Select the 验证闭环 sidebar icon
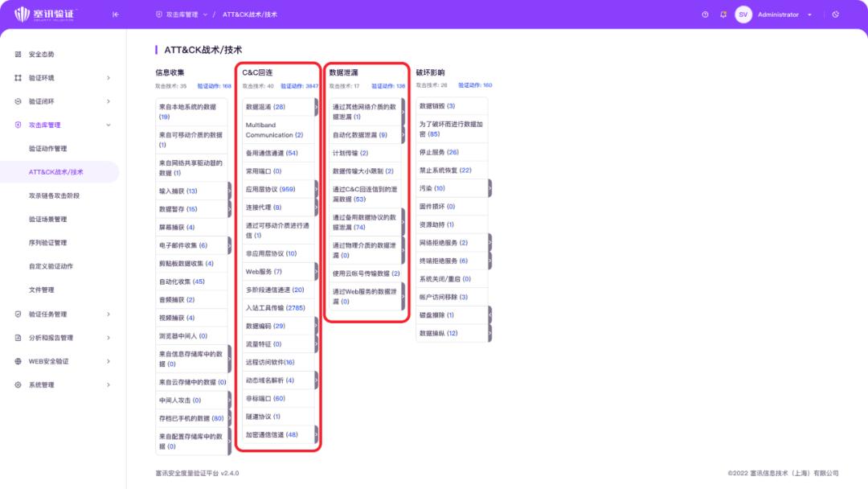This screenshot has width=868, height=489. 16,101
